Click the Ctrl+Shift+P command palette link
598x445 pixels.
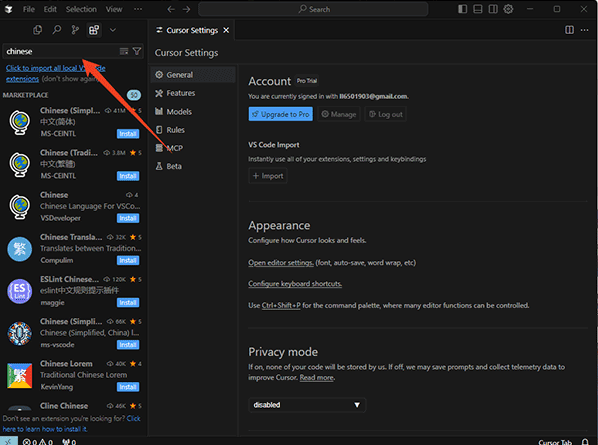click(x=281, y=305)
